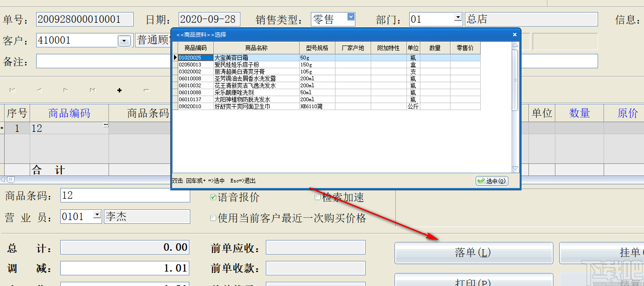The height and width of the screenshot is (286, 644).
Task: Enable the 检索加速 checkbox
Action: coord(317,196)
